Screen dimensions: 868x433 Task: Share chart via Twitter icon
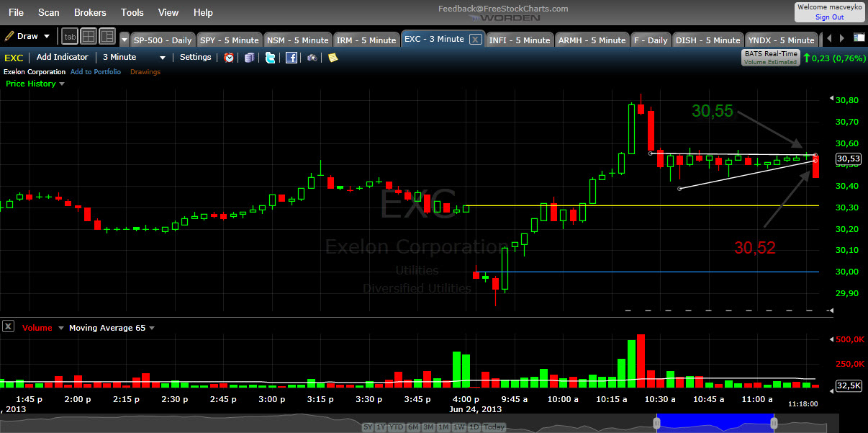coord(271,58)
